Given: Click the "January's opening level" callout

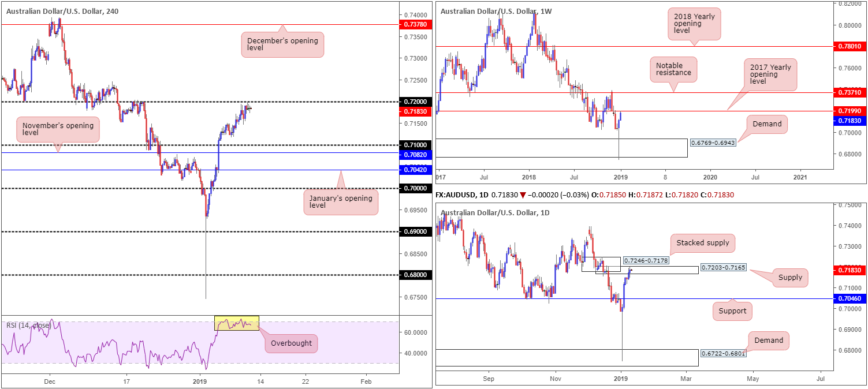Looking at the screenshot, I should coord(341,201).
